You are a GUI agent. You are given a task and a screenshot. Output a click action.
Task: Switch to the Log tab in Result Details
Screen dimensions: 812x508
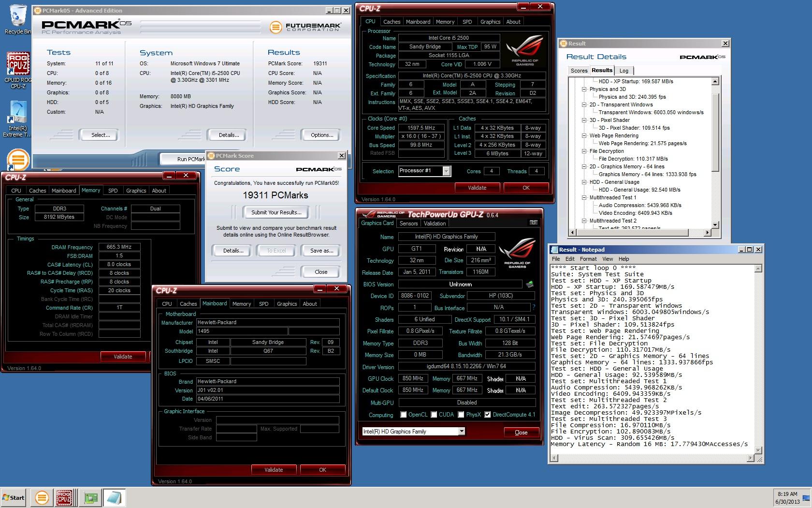point(624,71)
